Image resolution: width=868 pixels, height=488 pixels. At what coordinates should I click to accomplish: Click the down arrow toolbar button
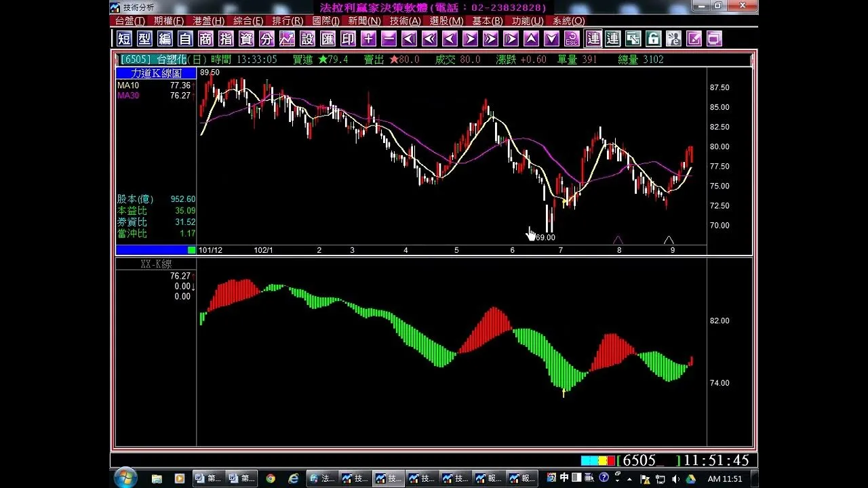(x=551, y=39)
